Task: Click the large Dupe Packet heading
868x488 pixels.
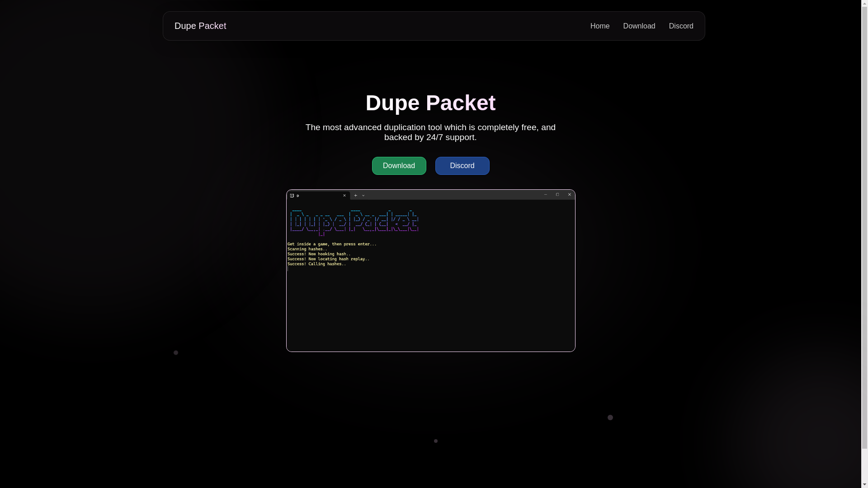Action: click(x=430, y=103)
